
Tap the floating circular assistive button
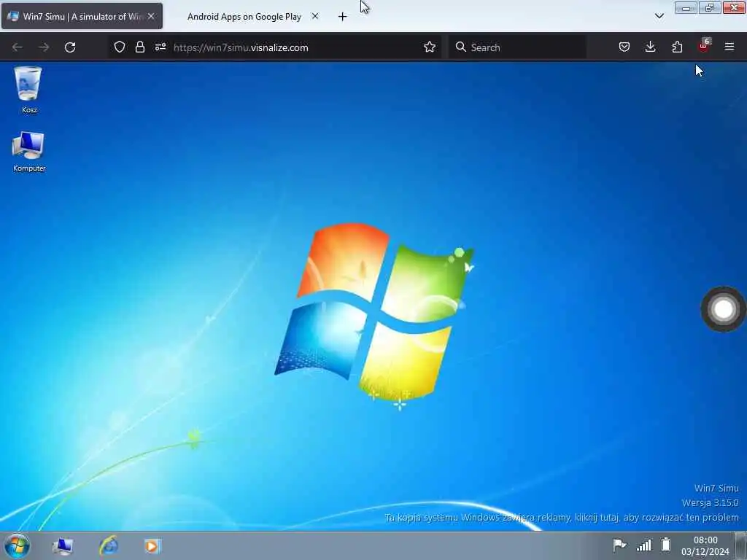[723, 309]
